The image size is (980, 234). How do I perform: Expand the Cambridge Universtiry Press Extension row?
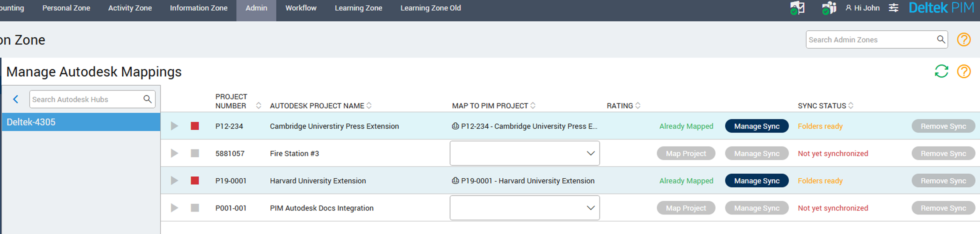[174, 126]
